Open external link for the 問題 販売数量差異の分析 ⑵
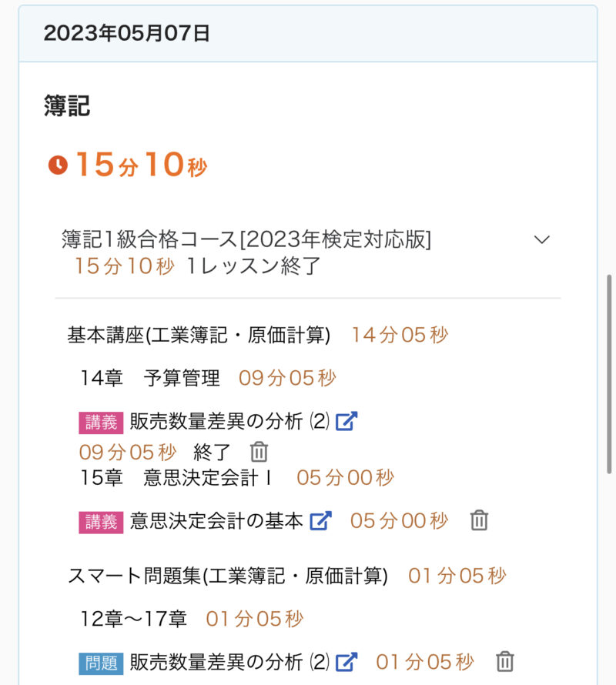The width and height of the screenshot is (616, 685). pyautogui.click(x=346, y=661)
